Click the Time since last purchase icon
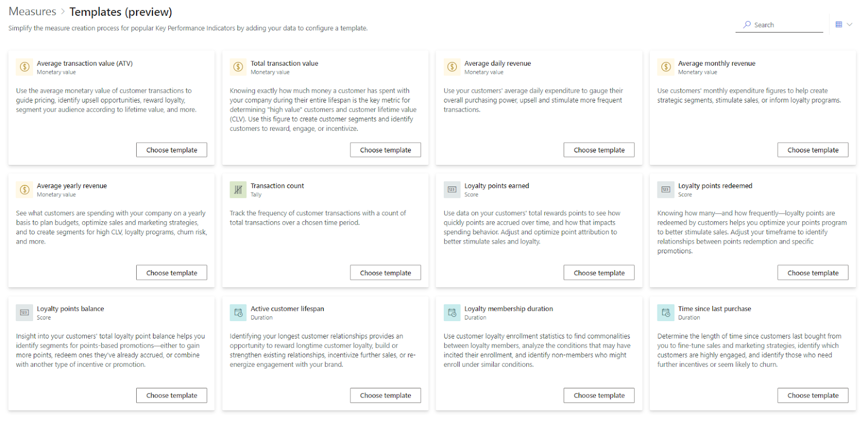The height and width of the screenshot is (422, 868). point(666,312)
